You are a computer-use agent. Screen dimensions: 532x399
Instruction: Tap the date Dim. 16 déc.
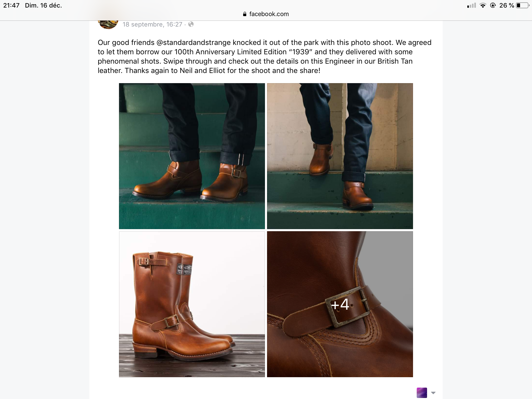coord(43,5)
